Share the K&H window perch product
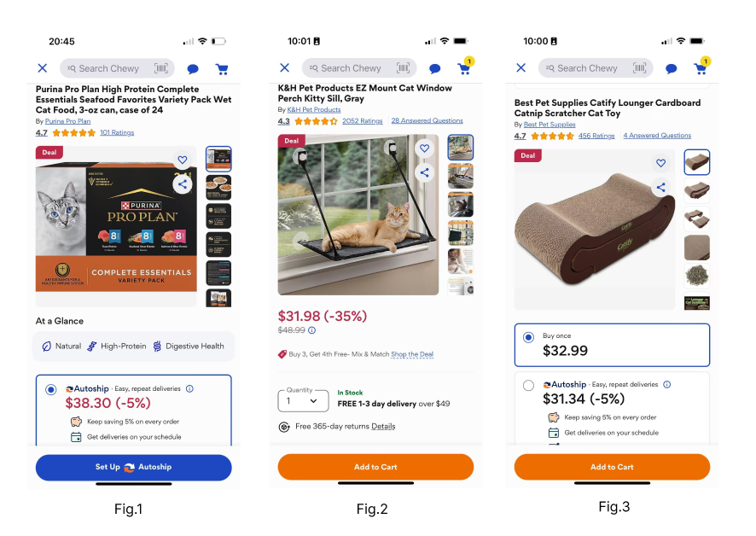This screenshot has height=536, width=756. point(424,172)
